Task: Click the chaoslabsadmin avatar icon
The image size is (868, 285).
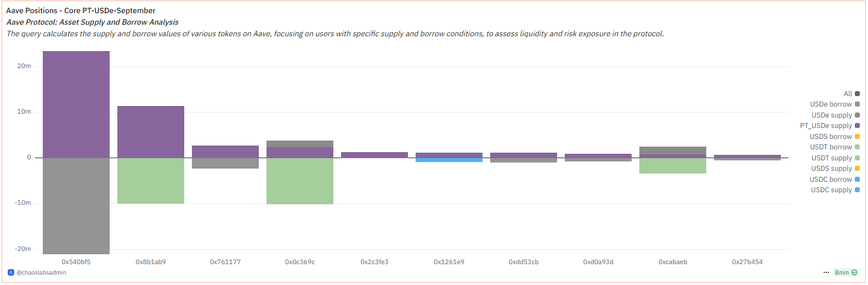Action: [11, 272]
